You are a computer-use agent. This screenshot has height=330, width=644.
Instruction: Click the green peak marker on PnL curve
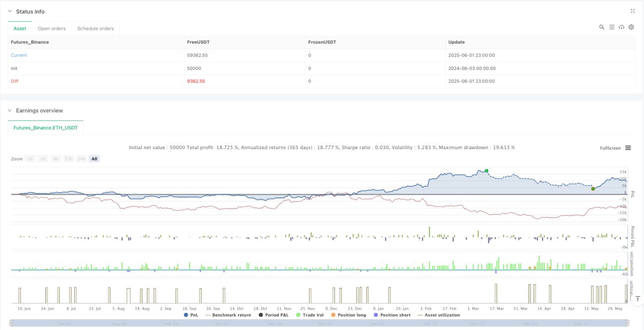click(486, 170)
